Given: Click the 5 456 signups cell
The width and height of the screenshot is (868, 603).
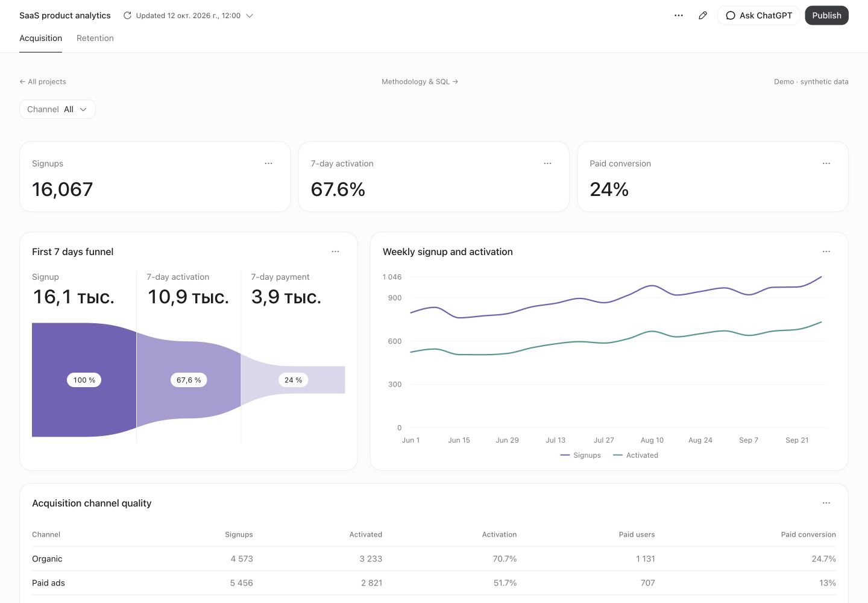Looking at the screenshot, I should pos(242,583).
